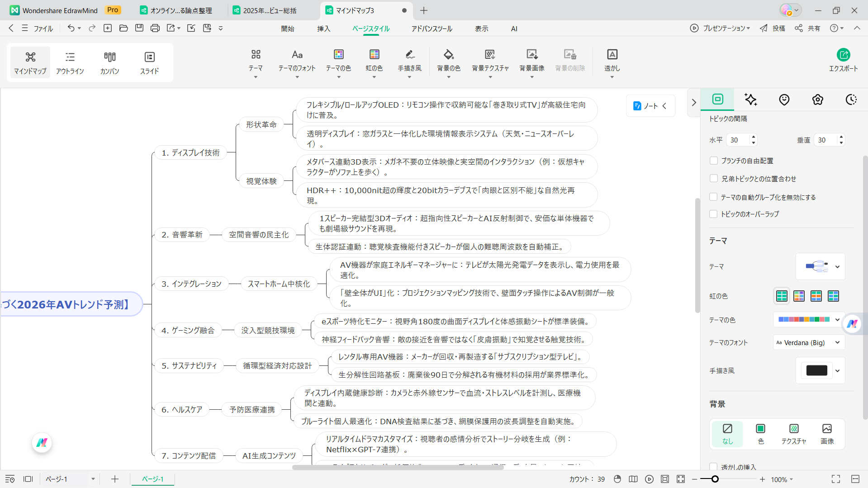Switch to Insert (挿入) ribbon tab

pos(324,28)
